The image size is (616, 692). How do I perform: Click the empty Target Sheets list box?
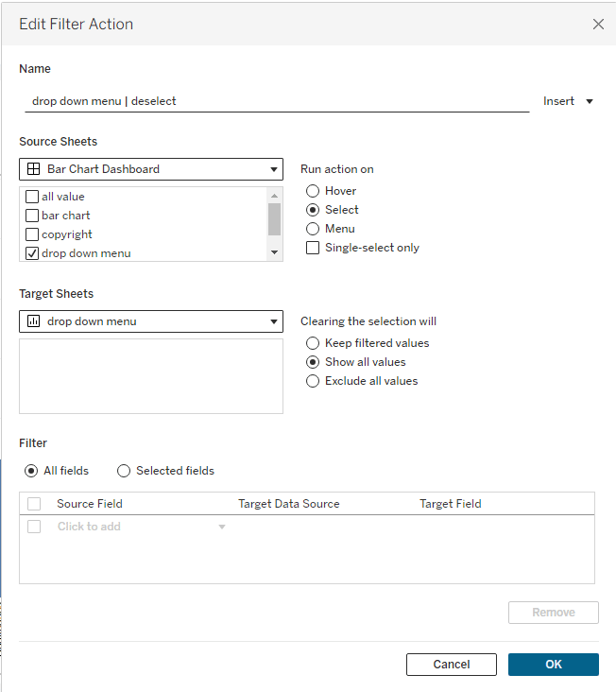click(x=151, y=376)
